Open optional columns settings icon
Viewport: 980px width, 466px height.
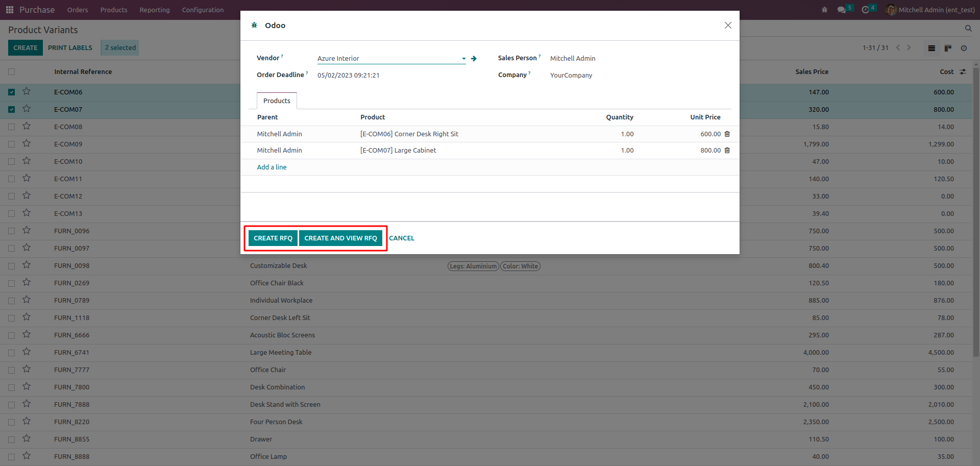[963, 72]
